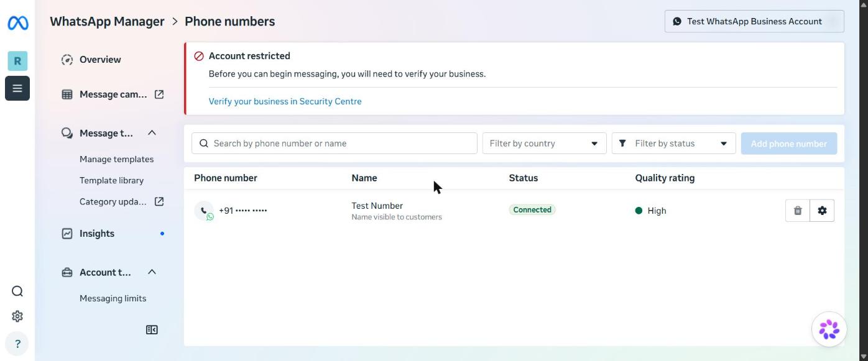This screenshot has width=868, height=361.
Task: Click external link icon beside Category updates
Action: click(x=159, y=201)
